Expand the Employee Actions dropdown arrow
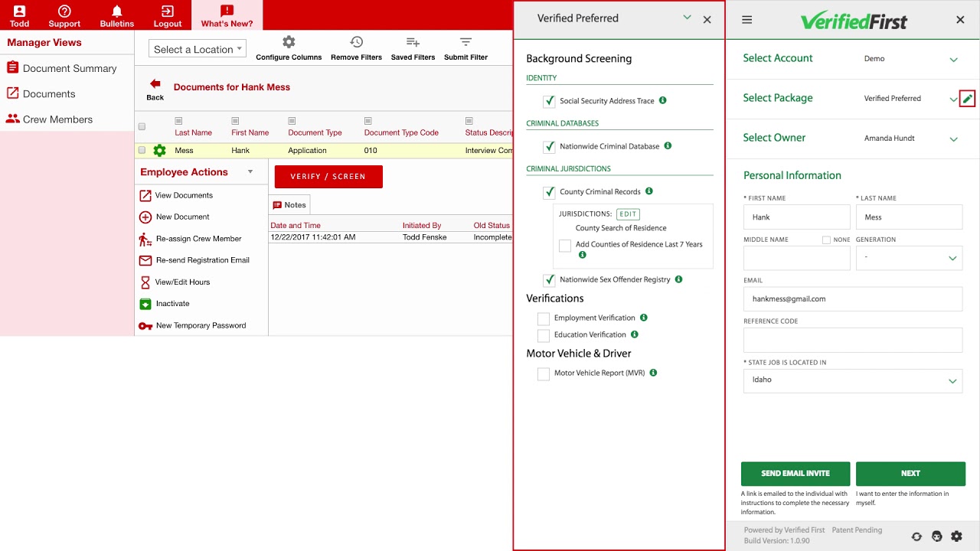The image size is (980, 551). [250, 172]
